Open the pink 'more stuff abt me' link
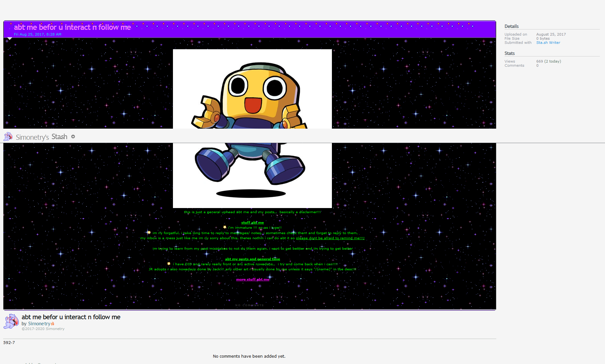 click(x=253, y=280)
